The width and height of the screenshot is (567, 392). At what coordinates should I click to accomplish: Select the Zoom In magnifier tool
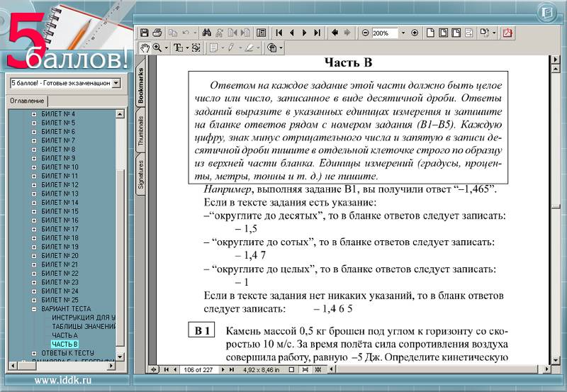pos(157,47)
